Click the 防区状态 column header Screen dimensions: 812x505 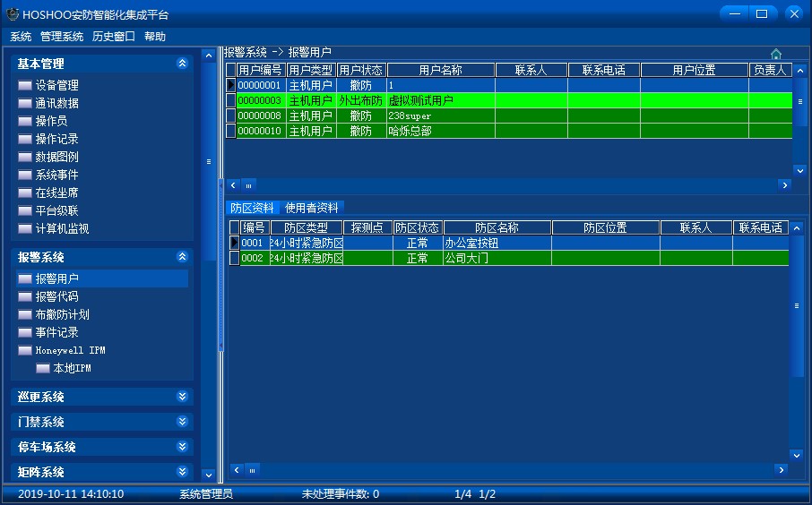(418, 228)
